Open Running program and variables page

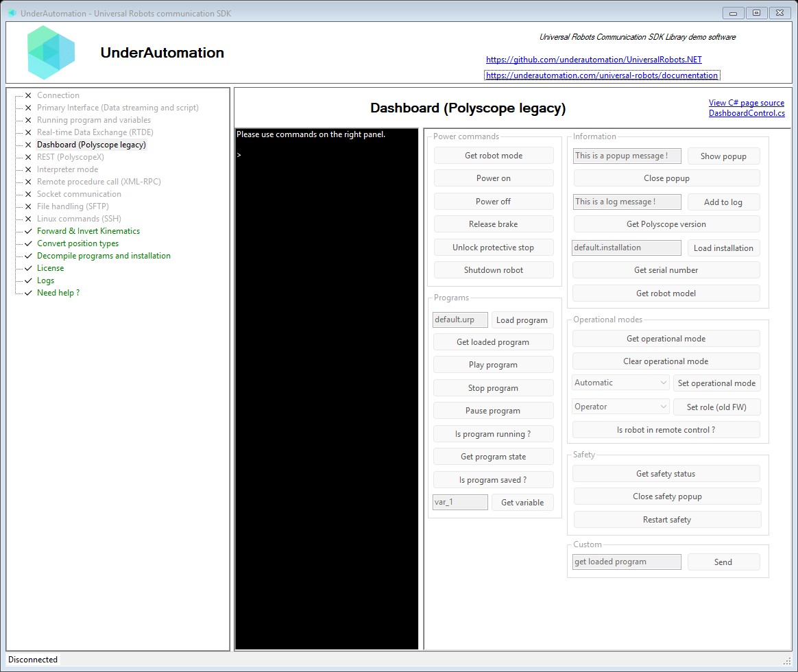click(x=94, y=119)
